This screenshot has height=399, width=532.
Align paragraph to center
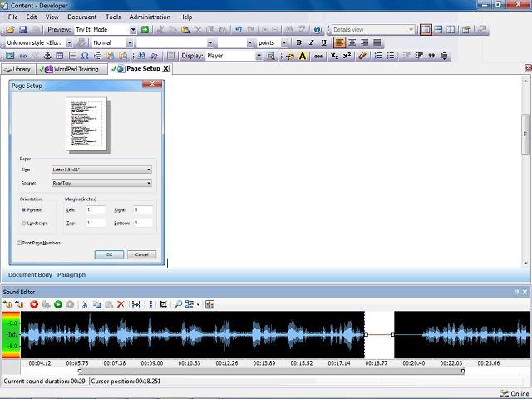(352, 42)
